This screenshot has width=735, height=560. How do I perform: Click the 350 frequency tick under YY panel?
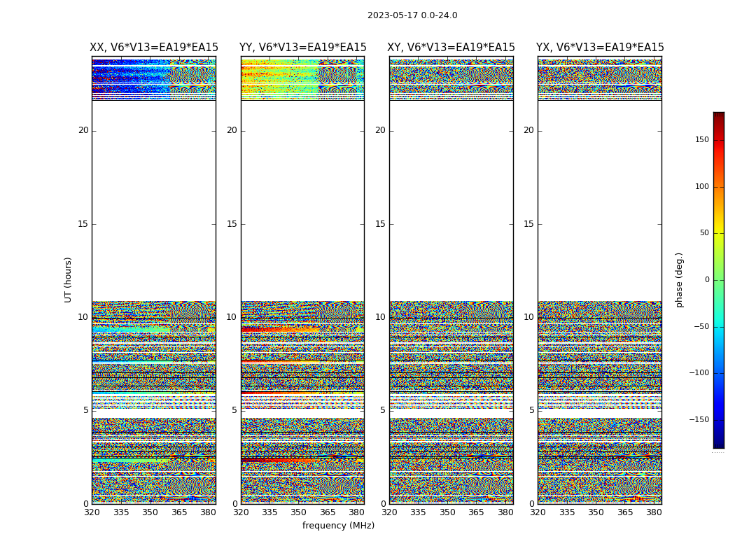(x=299, y=512)
